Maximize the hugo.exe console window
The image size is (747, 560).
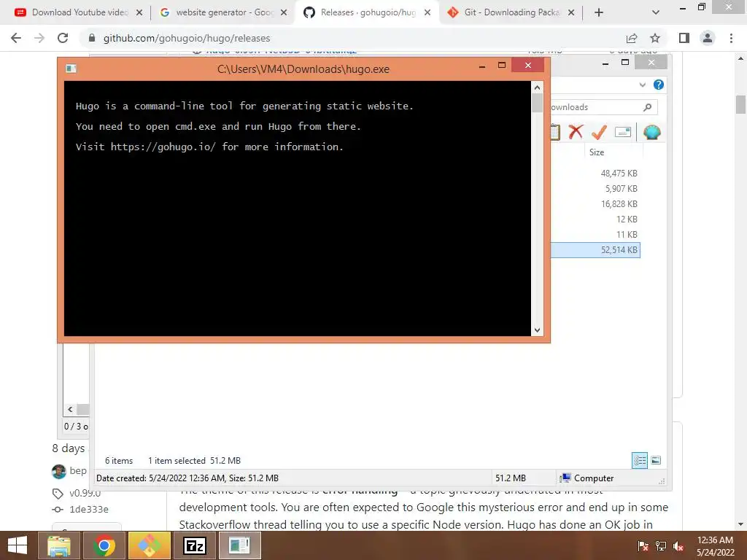(x=502, y=65)
